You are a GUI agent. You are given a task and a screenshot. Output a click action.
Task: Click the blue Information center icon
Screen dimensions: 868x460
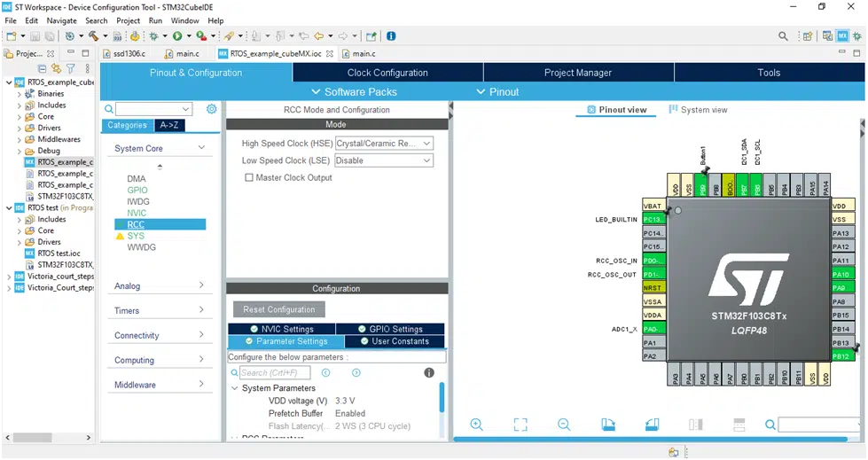pyautogui.click(x=391, y=36)
